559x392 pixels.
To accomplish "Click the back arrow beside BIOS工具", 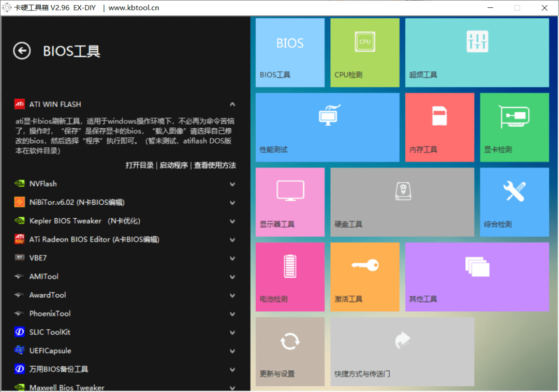I will [22, 51].
